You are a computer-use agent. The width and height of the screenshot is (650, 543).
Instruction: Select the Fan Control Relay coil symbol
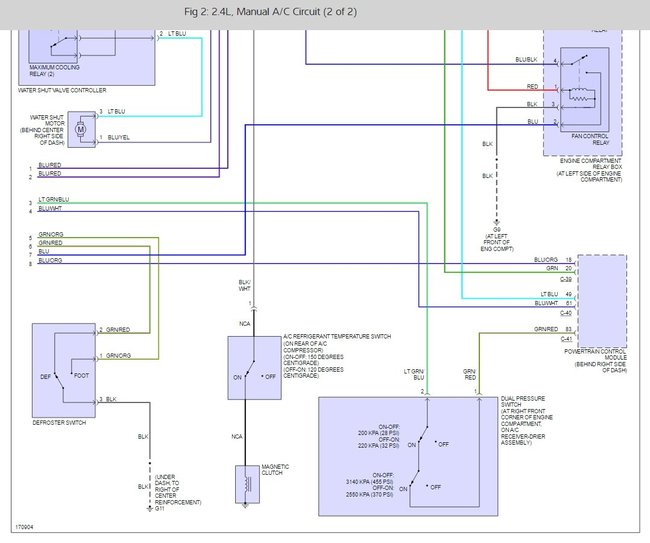(x=582, y=95)
